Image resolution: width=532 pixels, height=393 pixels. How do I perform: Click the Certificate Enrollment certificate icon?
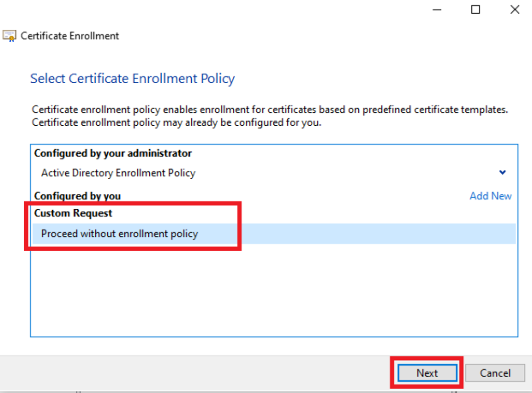(9, 36)
